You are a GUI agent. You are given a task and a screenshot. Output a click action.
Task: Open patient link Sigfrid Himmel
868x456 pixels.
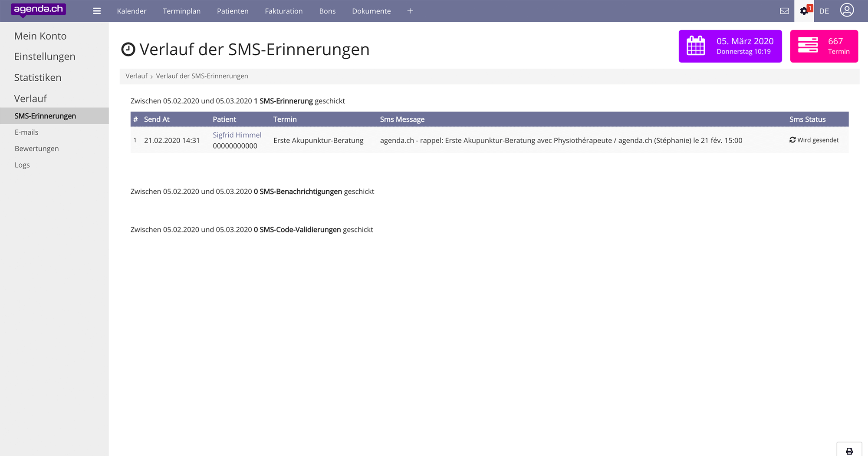(x=237, y=135)
